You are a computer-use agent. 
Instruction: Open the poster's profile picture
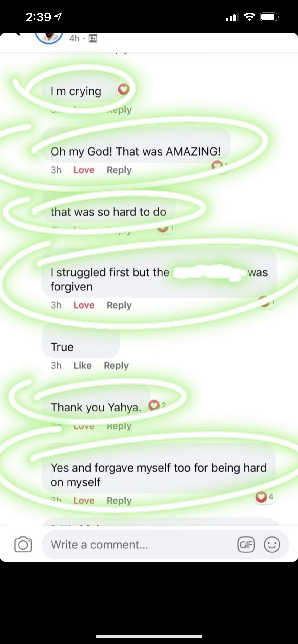pos(49,38)
